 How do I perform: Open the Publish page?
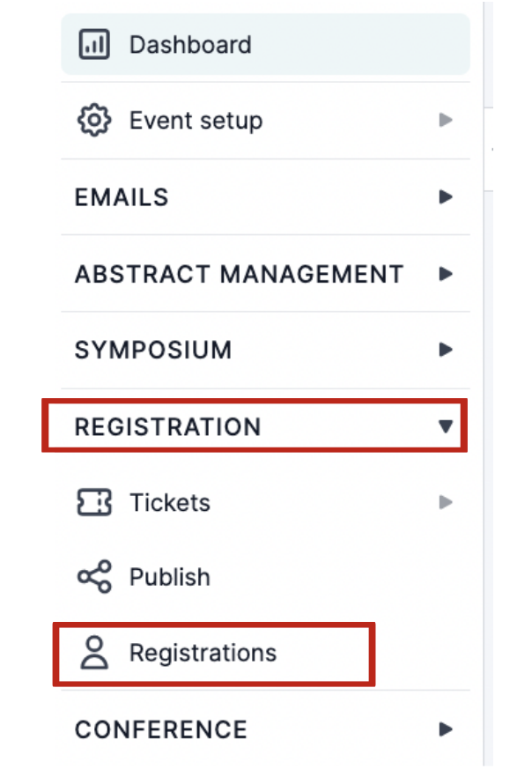click(169, 577)
